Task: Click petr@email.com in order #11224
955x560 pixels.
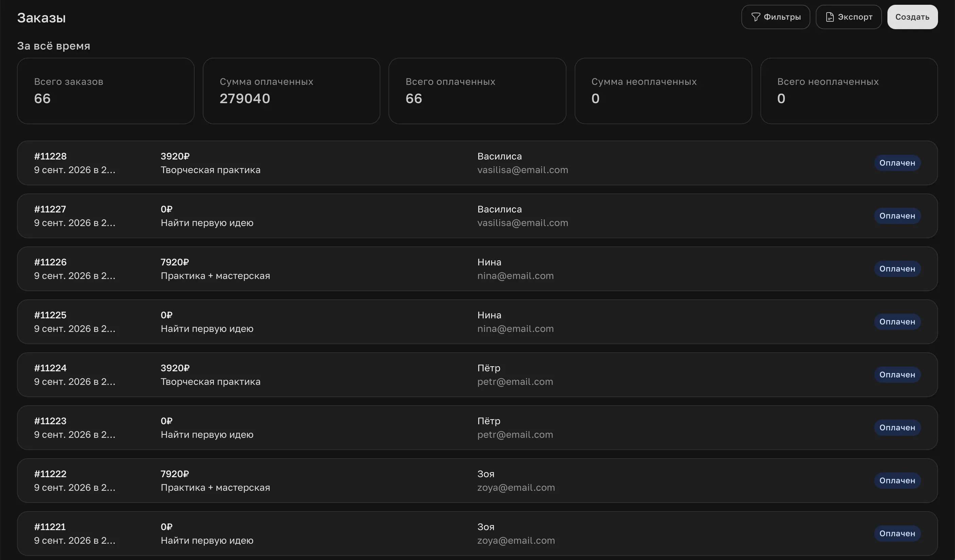Action: point(515,382)
